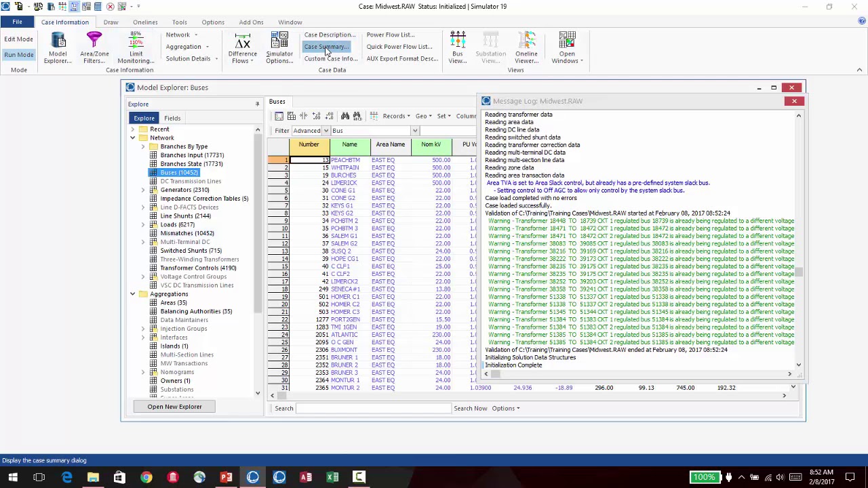Open the Records dropdown menu

396,116
